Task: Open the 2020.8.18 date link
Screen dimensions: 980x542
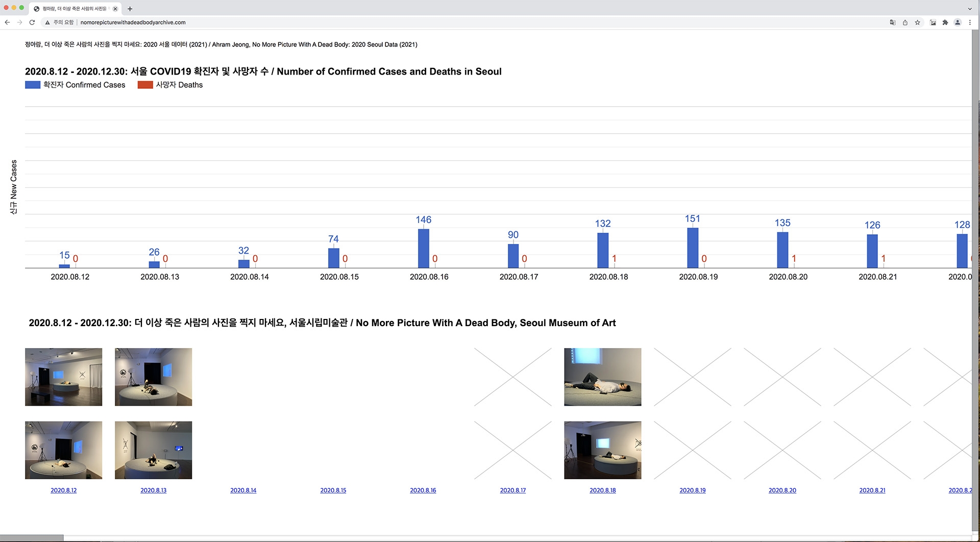Action: pos(602,490)
